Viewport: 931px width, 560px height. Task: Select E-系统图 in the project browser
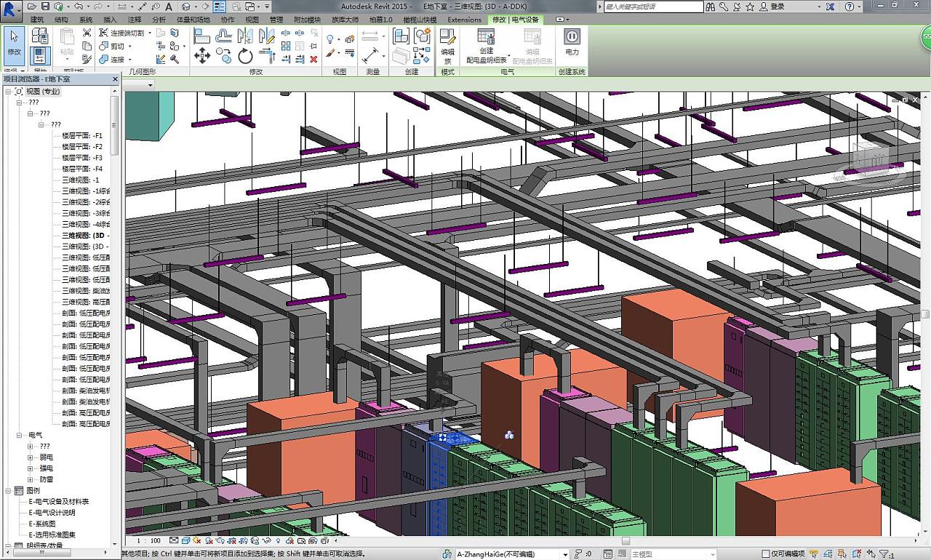(x=42, y=524)
